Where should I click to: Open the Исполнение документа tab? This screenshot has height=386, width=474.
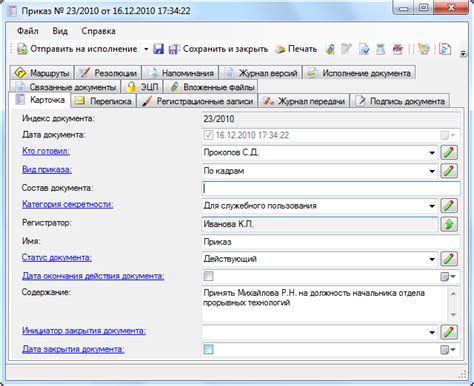(x=359, y=72)
